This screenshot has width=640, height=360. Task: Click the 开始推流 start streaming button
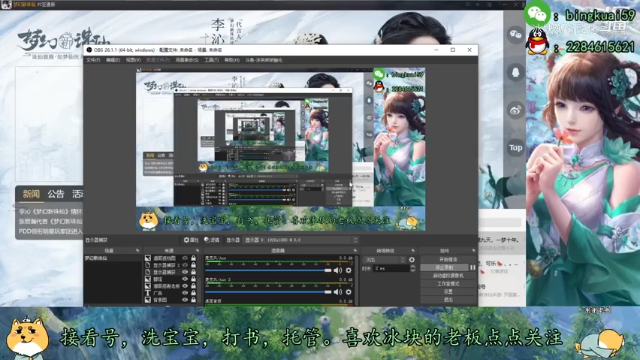coord(448,260)
